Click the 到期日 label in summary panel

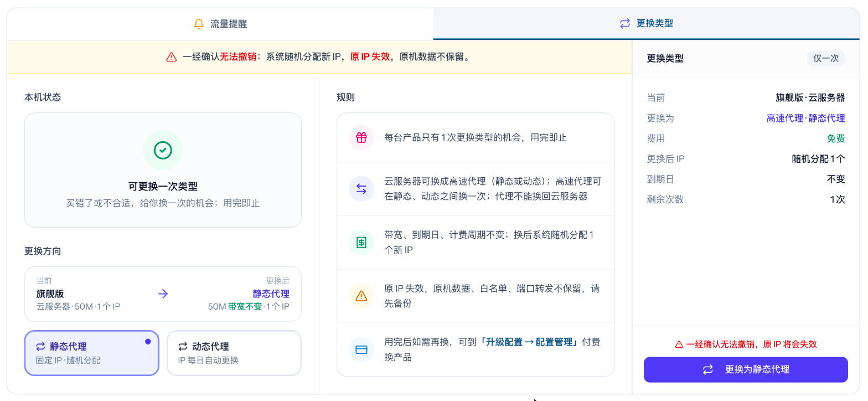pos(660,179)
